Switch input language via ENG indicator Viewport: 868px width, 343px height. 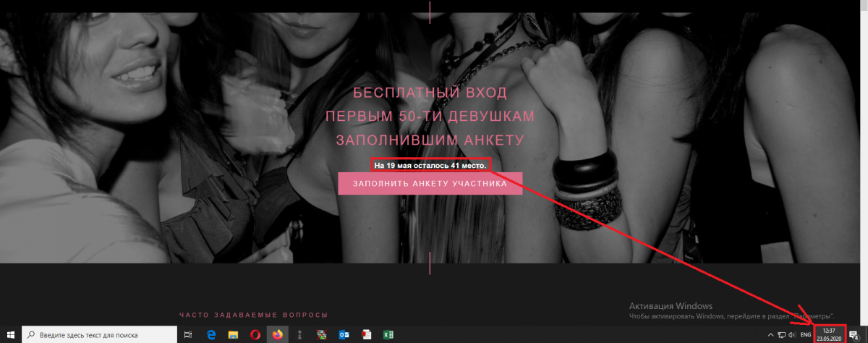click(x=805, y=335)
